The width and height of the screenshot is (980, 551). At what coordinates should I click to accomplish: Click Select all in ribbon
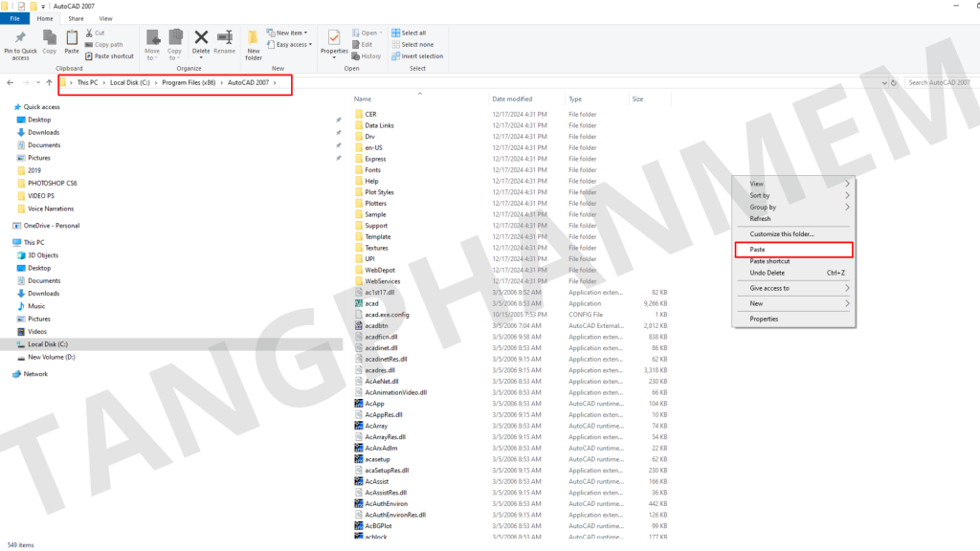[x=413, y=33]
